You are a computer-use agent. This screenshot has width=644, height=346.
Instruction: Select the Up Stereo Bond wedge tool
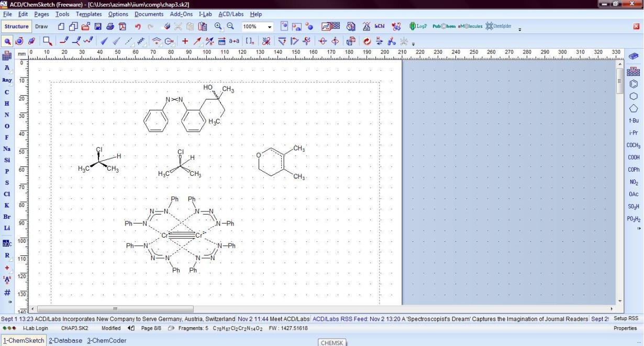[x=105, y=41]
